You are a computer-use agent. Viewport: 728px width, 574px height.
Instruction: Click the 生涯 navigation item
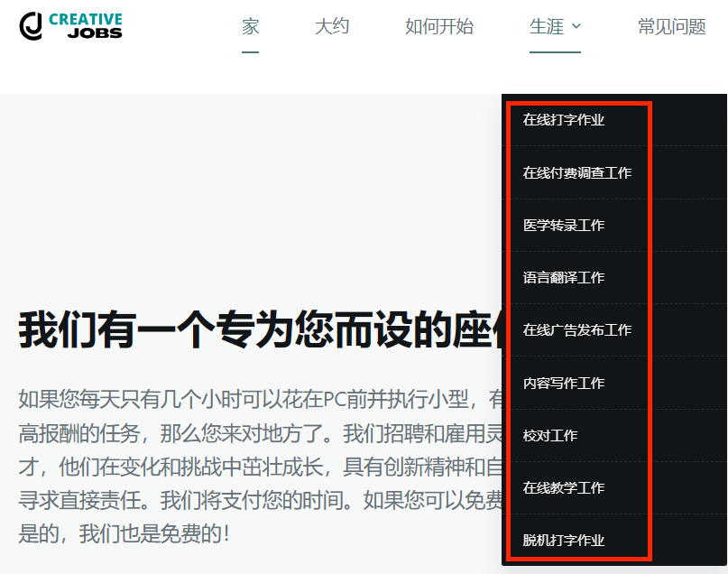[548, 27]
